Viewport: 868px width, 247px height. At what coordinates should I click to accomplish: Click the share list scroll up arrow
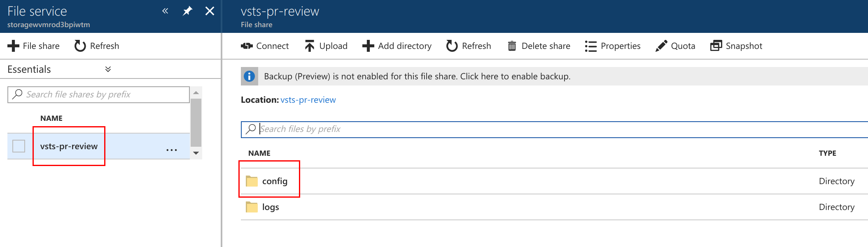coord(196,92)
